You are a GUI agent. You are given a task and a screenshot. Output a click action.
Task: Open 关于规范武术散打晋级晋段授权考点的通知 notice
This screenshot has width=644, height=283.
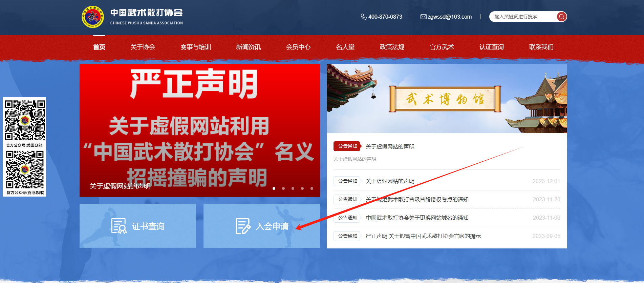click(417, 199)
